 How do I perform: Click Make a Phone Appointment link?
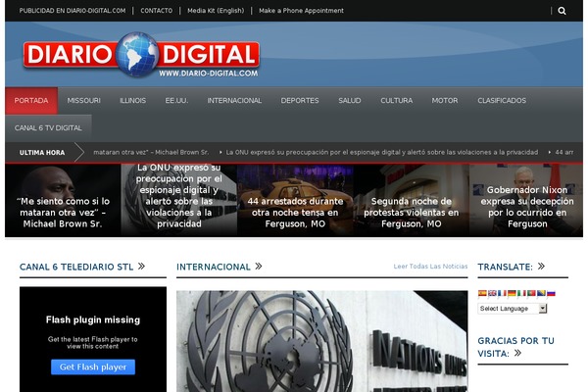301,11
